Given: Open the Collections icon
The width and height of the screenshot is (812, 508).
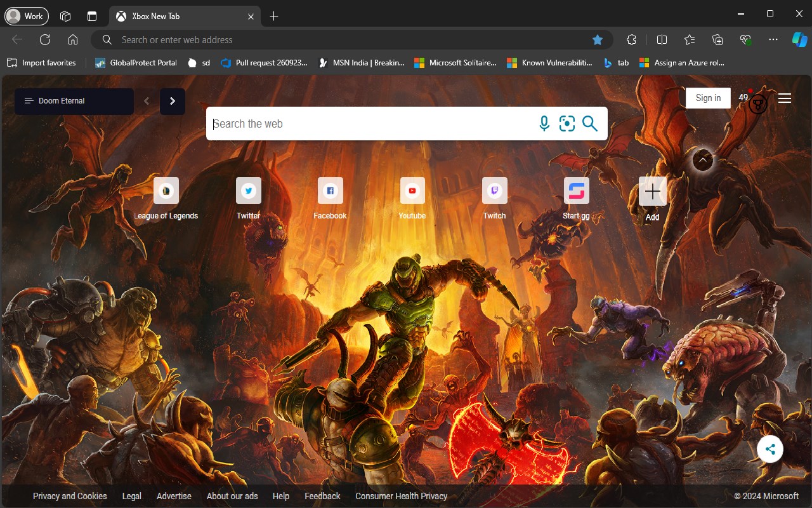Looking at the screenshot, I should point(717,39).
